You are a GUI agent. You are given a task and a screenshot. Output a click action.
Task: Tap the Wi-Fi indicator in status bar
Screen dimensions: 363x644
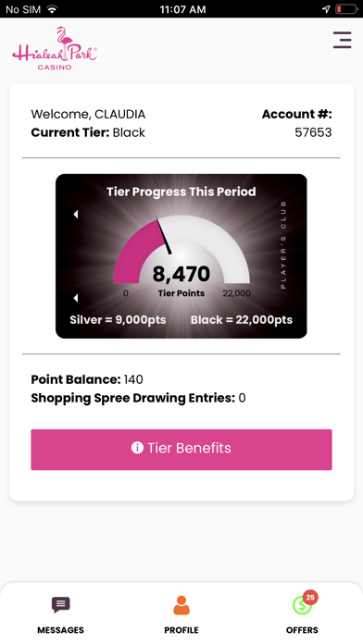(x=52, y=9)
